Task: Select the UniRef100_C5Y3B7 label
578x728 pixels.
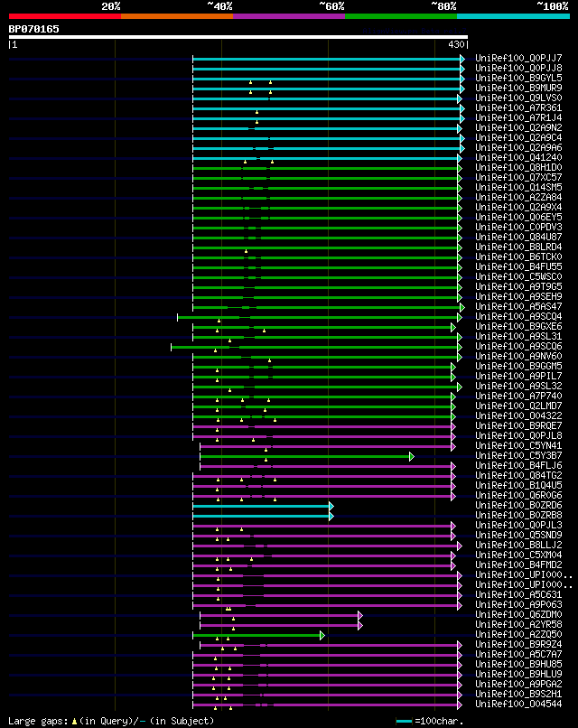Action: (x=518, y=456)
